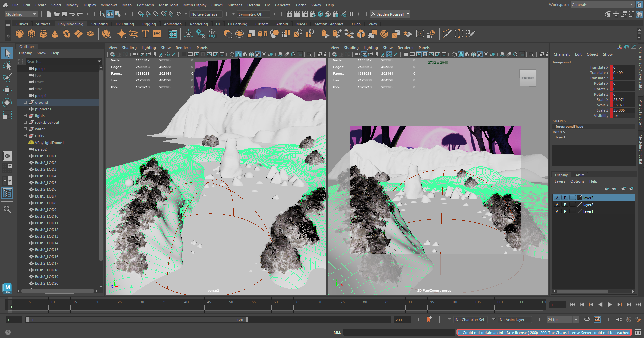Screen dimensions: 644x338
Task: Click the FRONT view cube face
Action: click(528, 78)
